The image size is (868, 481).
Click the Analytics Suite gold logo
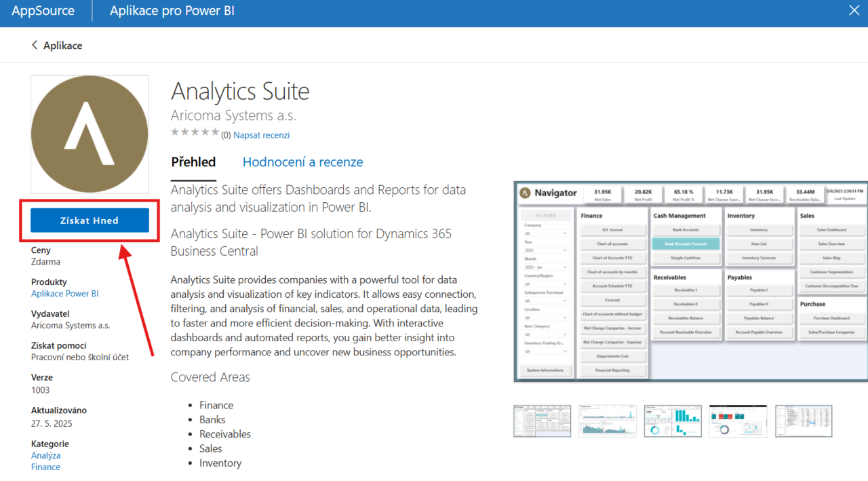click(x=90, y=134)
